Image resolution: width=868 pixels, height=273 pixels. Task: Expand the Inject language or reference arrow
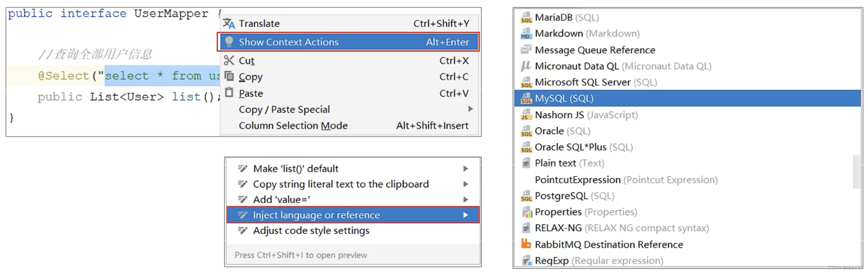click(466, 215)
